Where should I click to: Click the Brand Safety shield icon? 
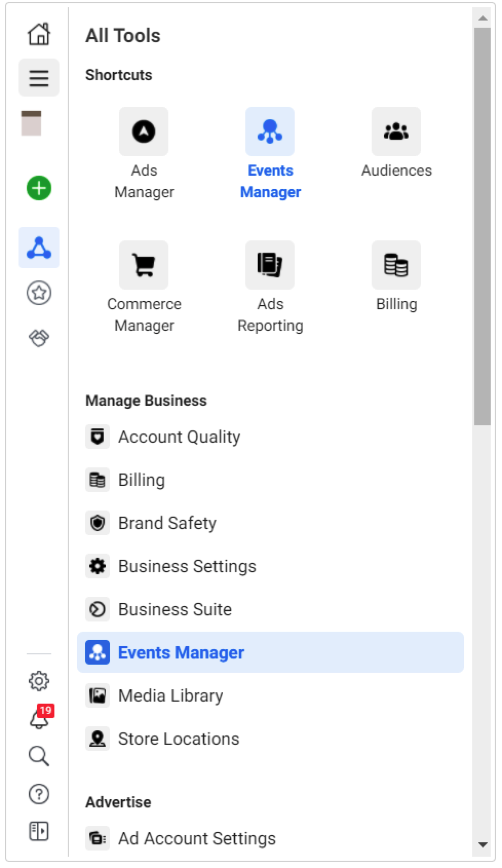(x=98, y=523)
